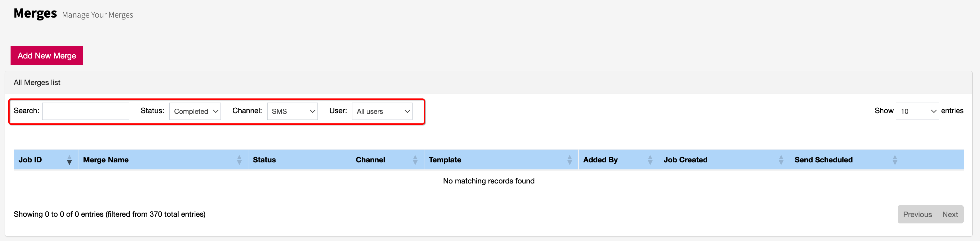Sort by the Job Created column arrows
This screenshot has width=980, height=241.
click(781, 159)
